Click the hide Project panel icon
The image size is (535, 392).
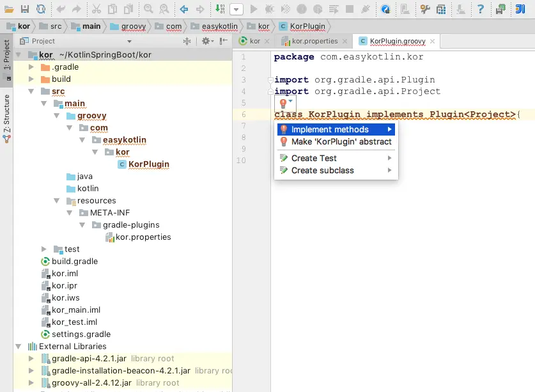click(224, 42)
